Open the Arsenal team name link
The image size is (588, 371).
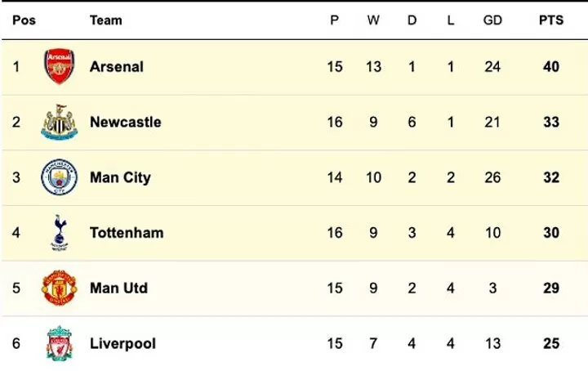pyautogui.click(x=116, y=67)
